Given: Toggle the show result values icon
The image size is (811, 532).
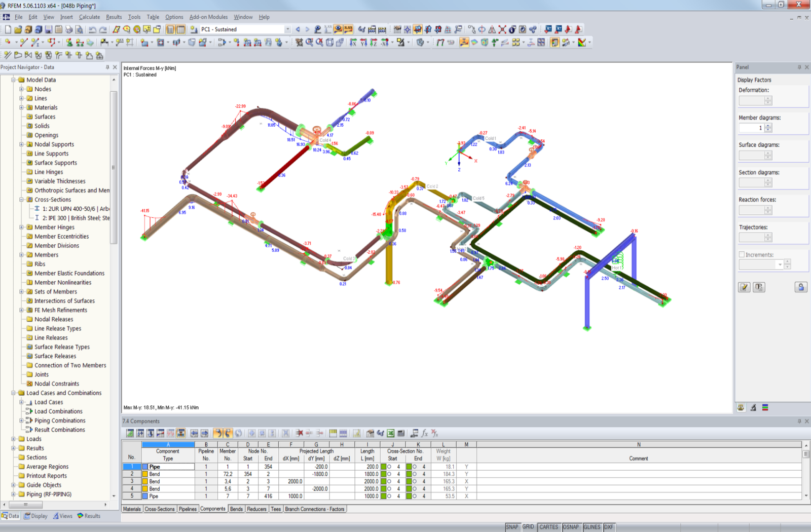Looking at the screenshot, I should [348, 29].
